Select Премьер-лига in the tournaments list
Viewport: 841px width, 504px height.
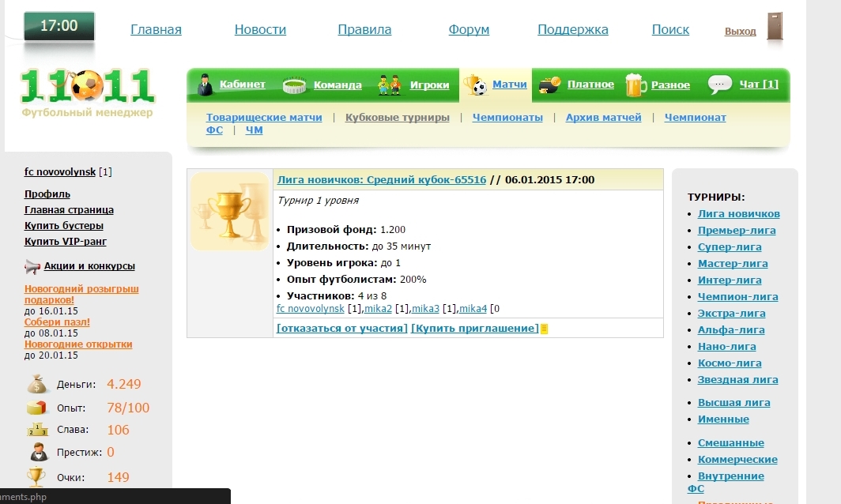pos(736,231)
